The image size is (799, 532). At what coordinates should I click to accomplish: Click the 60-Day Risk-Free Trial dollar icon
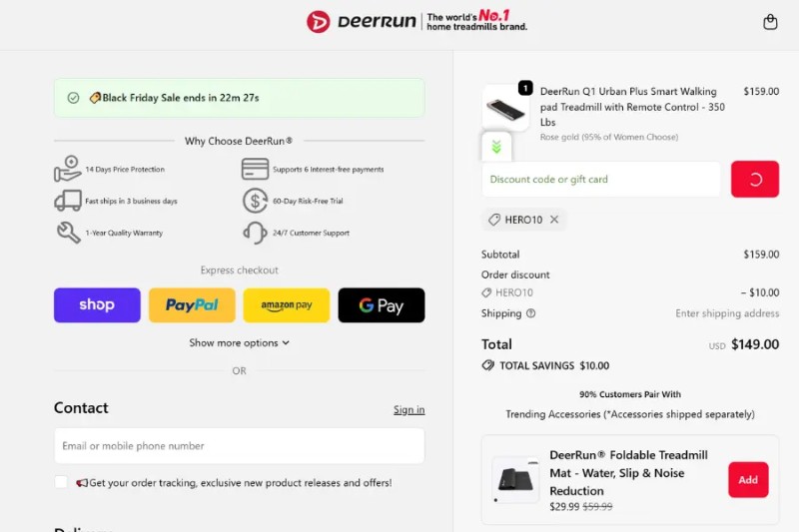pos(255,201)
